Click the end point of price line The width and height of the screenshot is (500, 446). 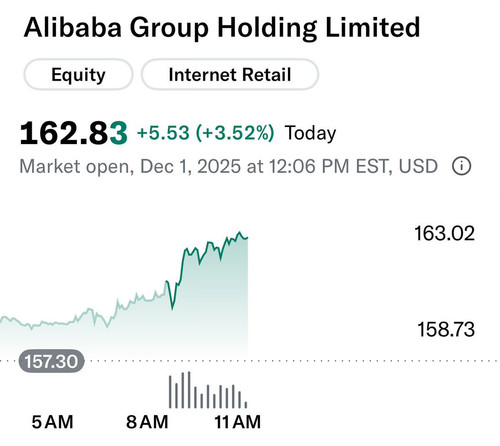[247, 238]
